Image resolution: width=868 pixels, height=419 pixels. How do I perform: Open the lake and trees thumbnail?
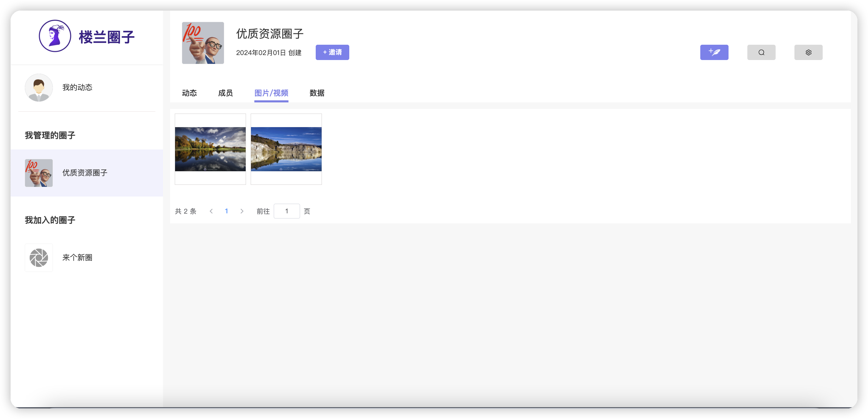click(210, 149)
